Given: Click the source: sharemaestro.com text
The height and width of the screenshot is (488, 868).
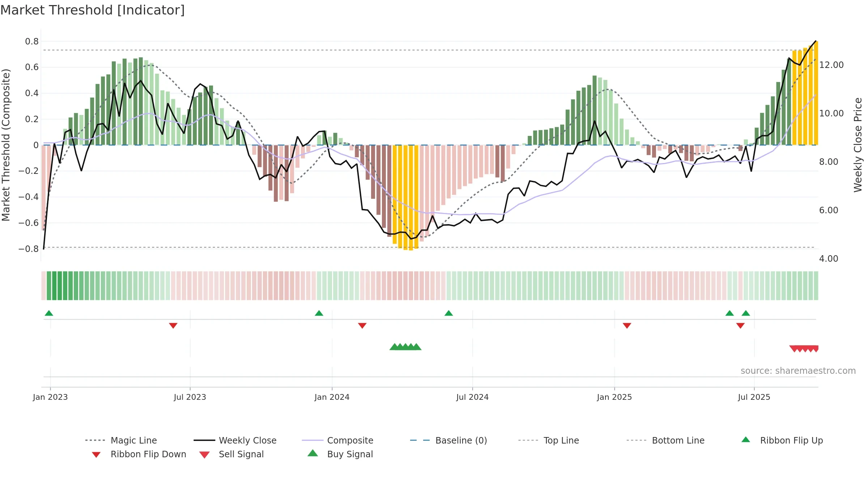Looking at the screenshot, I should click(798, 371).
